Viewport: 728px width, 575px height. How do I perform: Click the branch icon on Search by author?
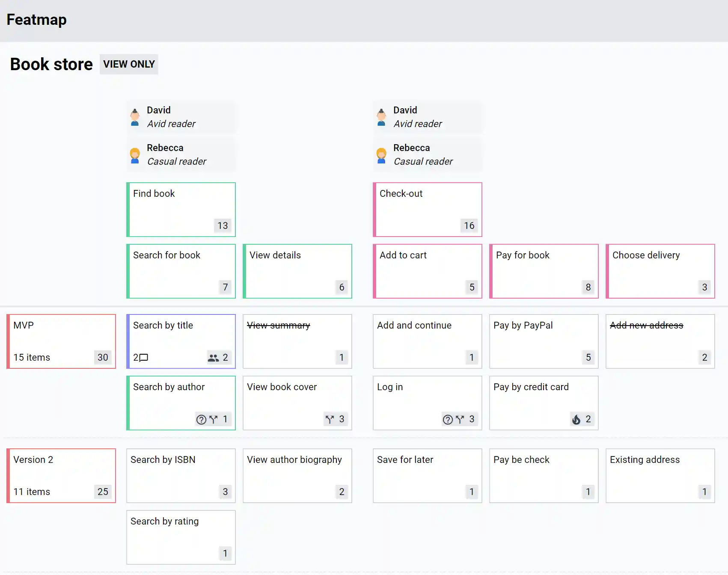(213, 419)
